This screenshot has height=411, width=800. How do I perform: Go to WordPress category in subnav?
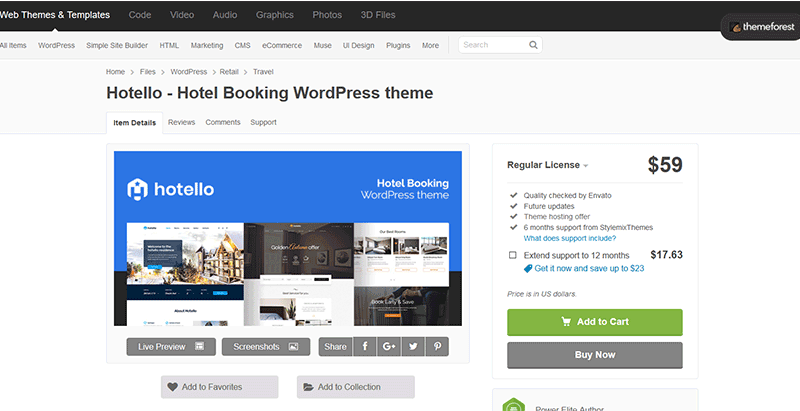click(57, 45)
